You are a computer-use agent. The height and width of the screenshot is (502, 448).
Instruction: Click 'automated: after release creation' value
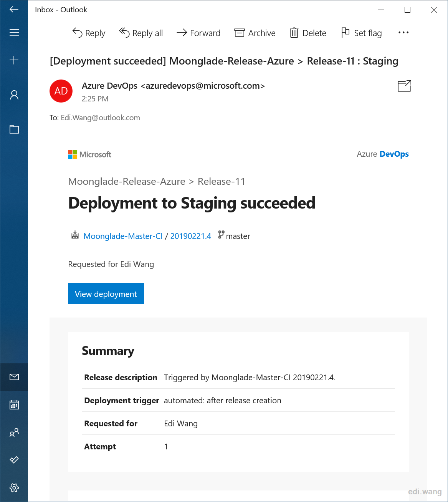pyautogui.click(x=223, y=401)
